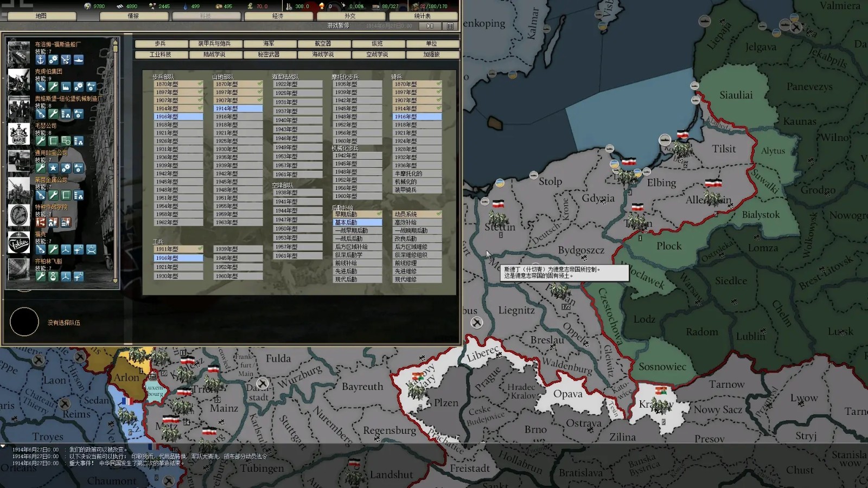Click the anchor skill icon for 布洛姆-福斯造船厂

point(41,60)
